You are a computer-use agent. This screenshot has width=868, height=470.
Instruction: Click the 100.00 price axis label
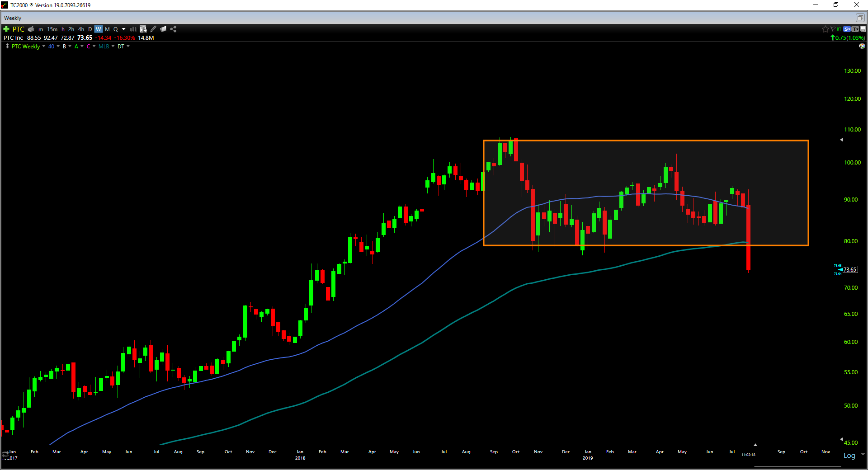853,163
